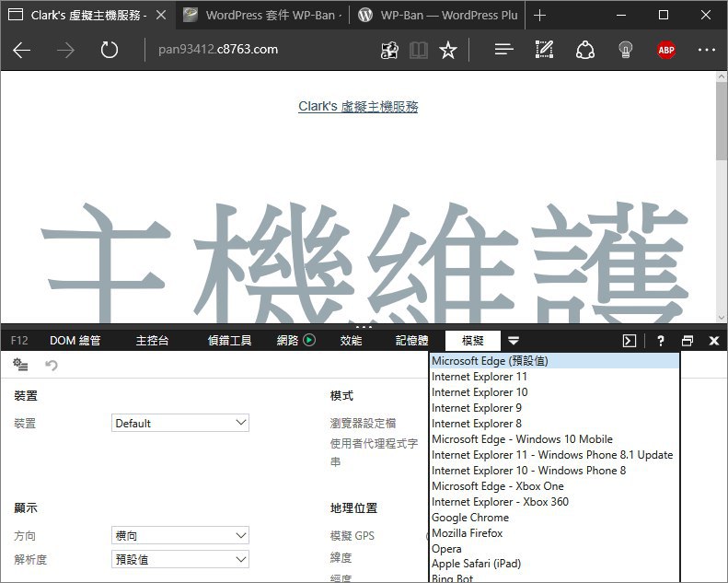
Task: Select Google Chrome from user agent list
Action: [469, 518]
